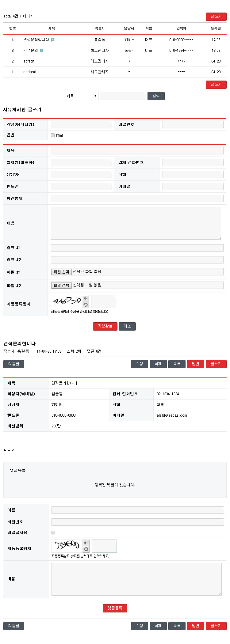Cancel writing with the 취소 button

127,326
